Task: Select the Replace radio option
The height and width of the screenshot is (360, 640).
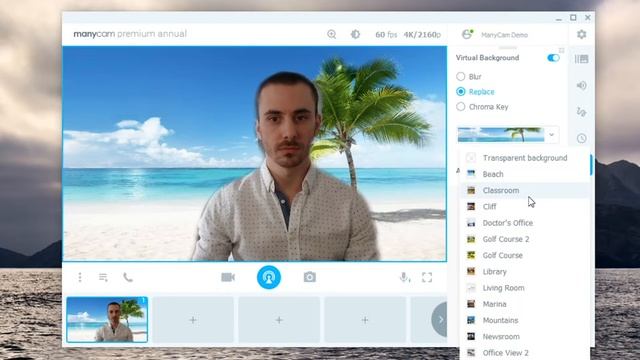Action: pos(461,91)
